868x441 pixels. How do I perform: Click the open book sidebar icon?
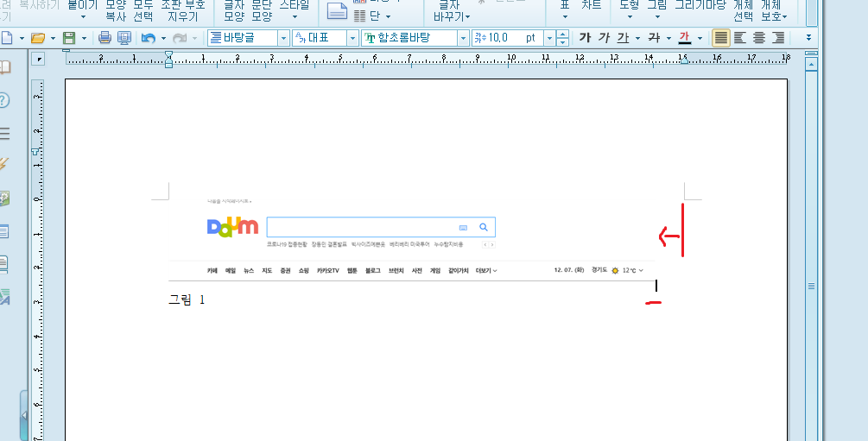click(5, 67)
